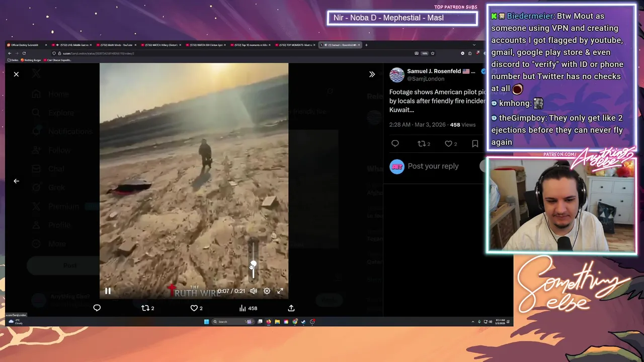Image resolution: width=644 pixels, height=362 pixels.
Task: Open Steam from the taskbar
Action: tap(303, 322)
